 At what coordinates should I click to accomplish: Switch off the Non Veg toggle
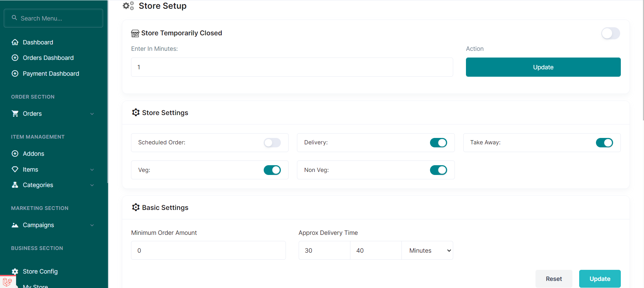[x=438, y=170]
